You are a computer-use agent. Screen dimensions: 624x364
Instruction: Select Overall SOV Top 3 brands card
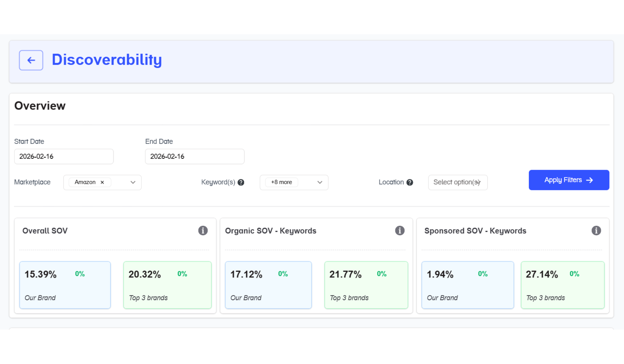click(x=167, y=285)
